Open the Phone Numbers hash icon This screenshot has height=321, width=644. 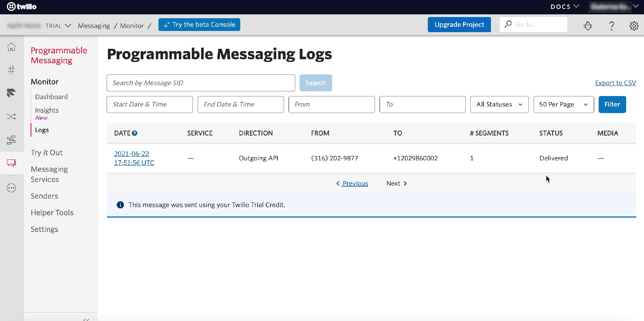click(x=12, y=70)
